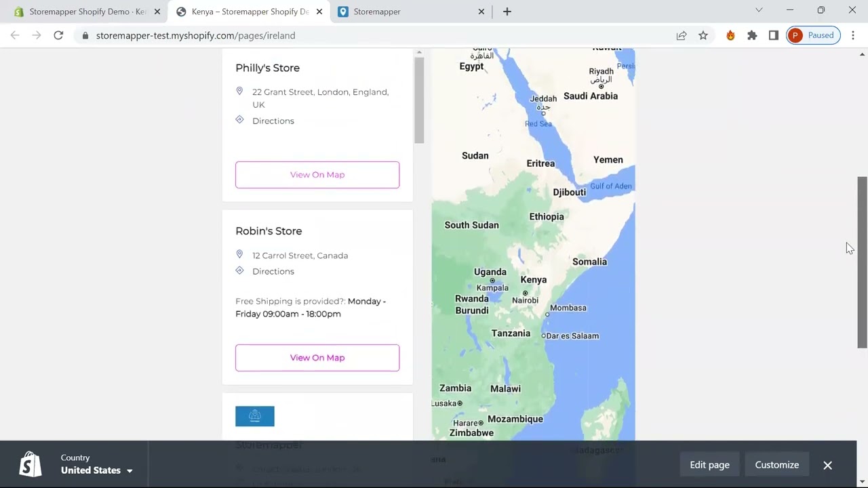This screenshot has width=868, height=488.
Task: Click Customize in Shopify bar
Action: coord(777,465)
